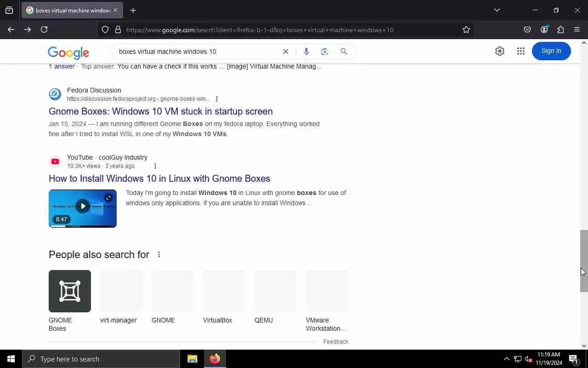
Task: Open the '1 answer' link
Action: (x=62, y=66)
